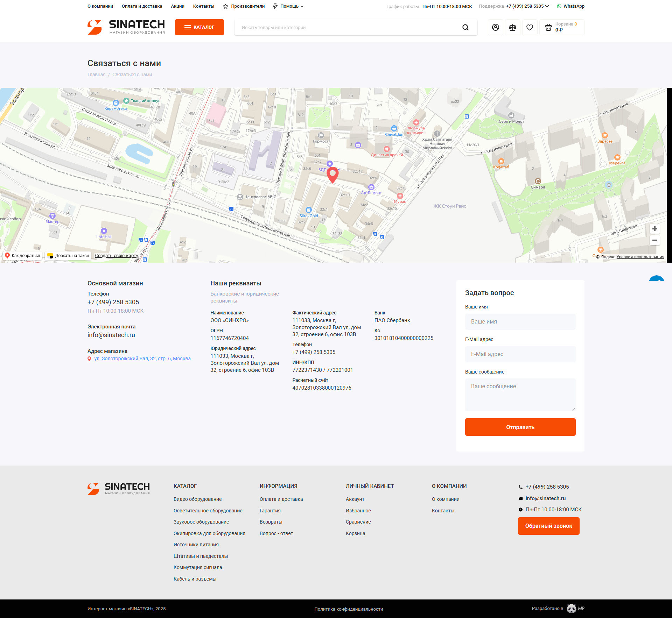Open the Производители menu item
Image resolution: width=672 pixels, height=618 pixels.
[x=244, y=6]
